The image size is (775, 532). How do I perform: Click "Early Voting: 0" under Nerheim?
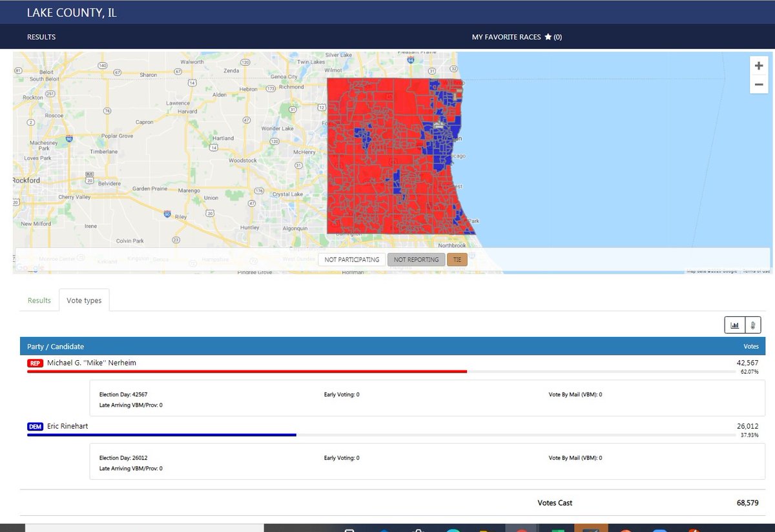point(342,394)
